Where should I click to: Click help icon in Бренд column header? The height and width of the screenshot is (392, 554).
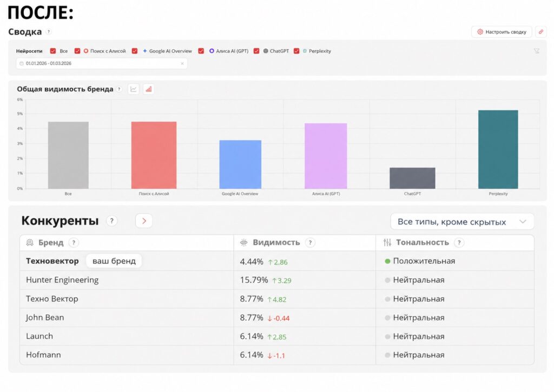[74, 243]
